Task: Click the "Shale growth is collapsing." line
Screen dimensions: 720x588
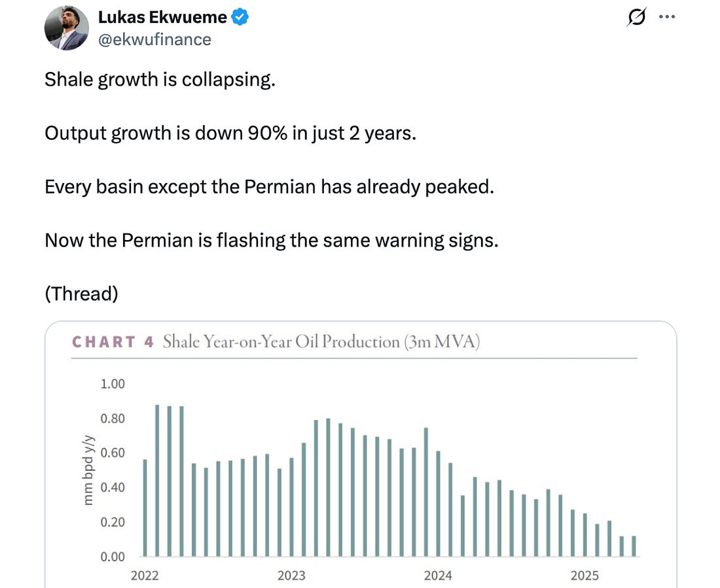Action: pyautogui.click(x=159, y=80)
